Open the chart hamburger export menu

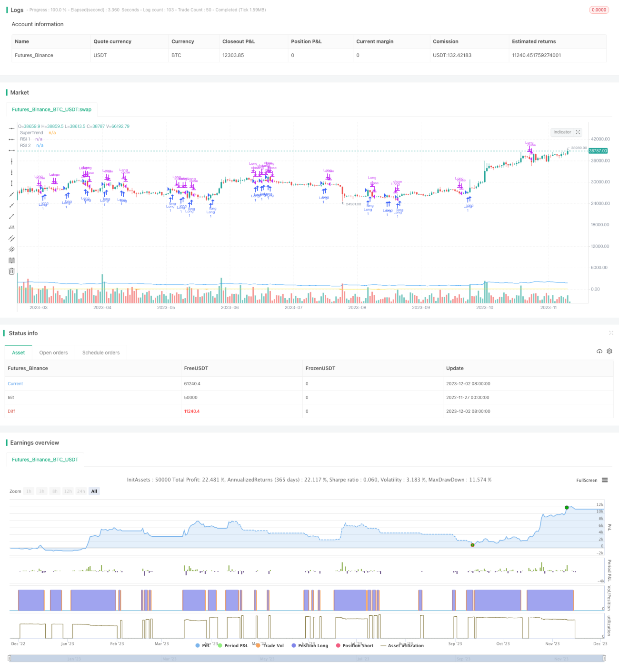point(605,480)
